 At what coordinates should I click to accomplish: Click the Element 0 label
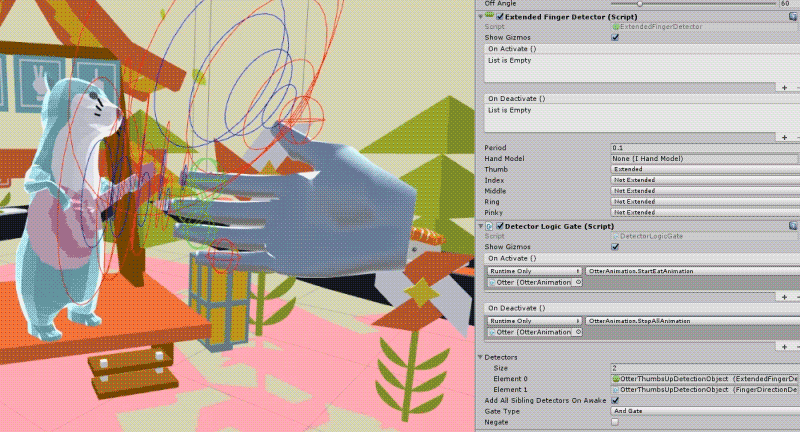[x=510, y=379]
